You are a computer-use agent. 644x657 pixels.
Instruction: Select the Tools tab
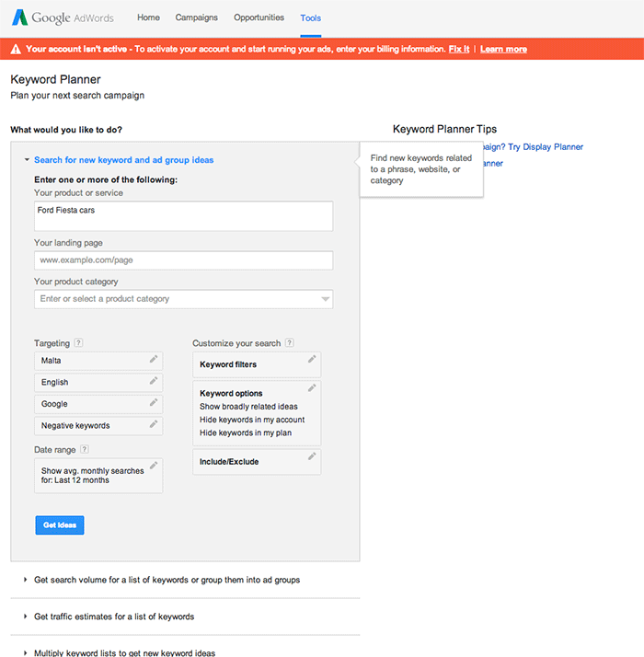tap(310, 18)
